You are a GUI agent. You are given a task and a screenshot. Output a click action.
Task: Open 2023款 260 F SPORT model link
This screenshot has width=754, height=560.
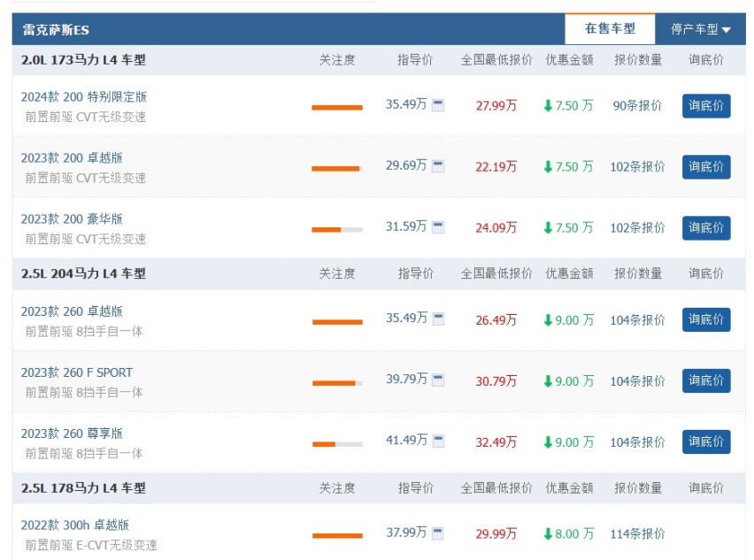(76, 372)
